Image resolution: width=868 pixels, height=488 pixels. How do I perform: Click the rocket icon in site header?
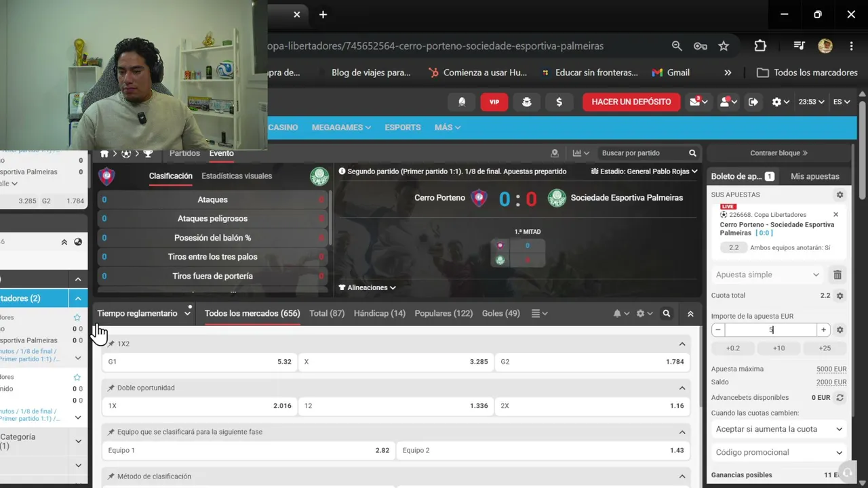[x=462, y=102]
